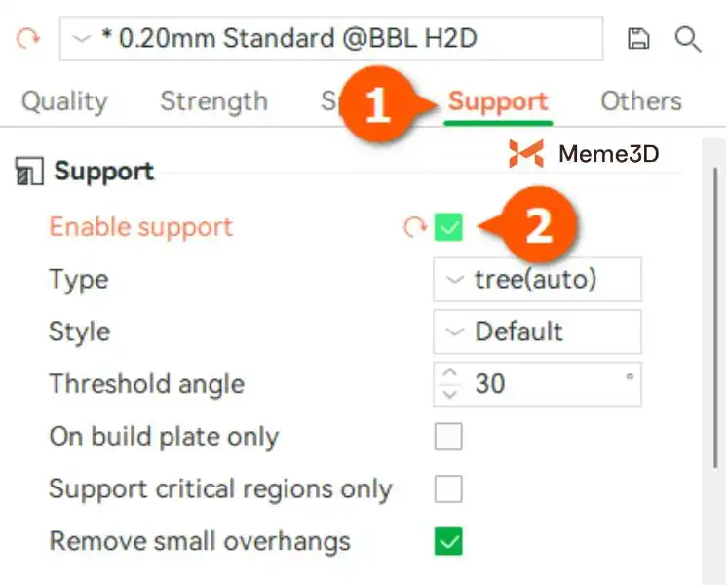Click the save preset floppy disk icon
The image size is (728, 585).
click(638, 39)
